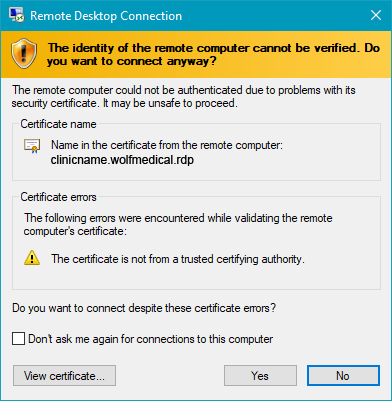Open the View certificate button
Image resolution: width=392 pixels, height=401 pixels.
pyautogui.click(x=64, y=376)
